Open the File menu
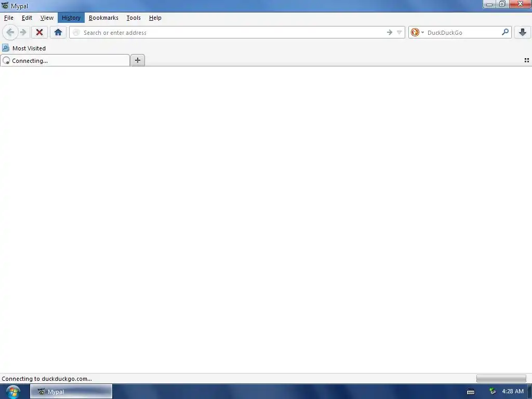Viewport: 532px width, 399px height. (9, 18)
